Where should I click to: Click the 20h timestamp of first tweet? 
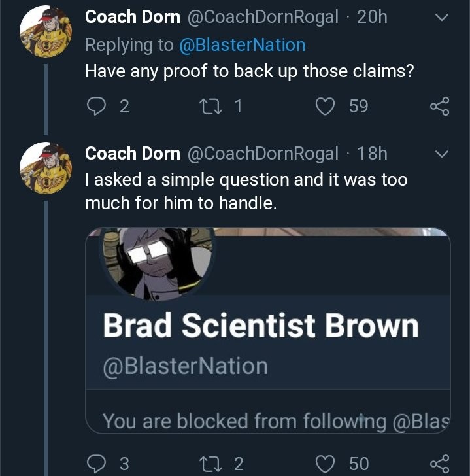[372, 18]
